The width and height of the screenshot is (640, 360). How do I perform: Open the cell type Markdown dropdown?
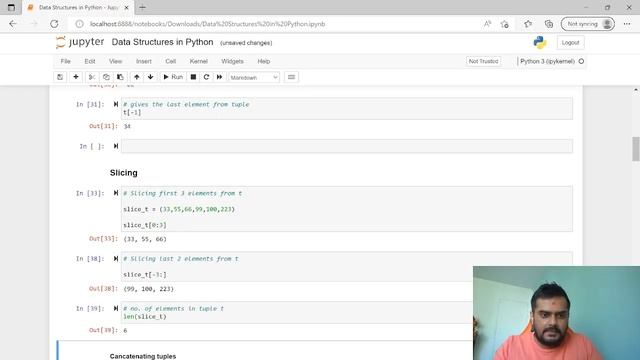(254, 77)
